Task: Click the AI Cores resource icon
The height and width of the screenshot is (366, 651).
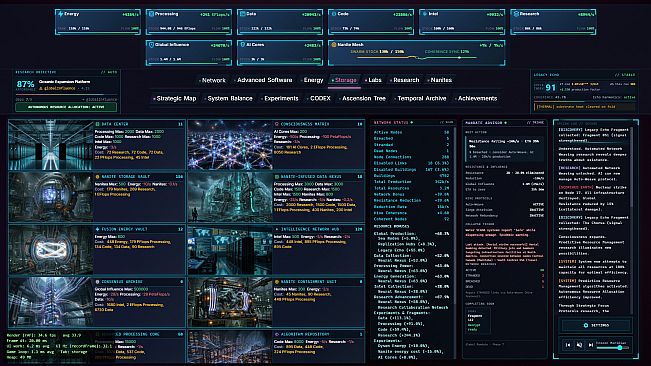Action: pyautogui.click(x=243, y=45)
